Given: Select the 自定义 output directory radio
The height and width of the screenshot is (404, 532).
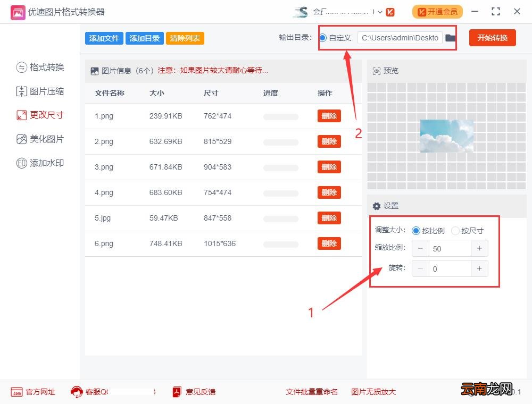Looking at the screenshot, I should [x=323, y=38].
